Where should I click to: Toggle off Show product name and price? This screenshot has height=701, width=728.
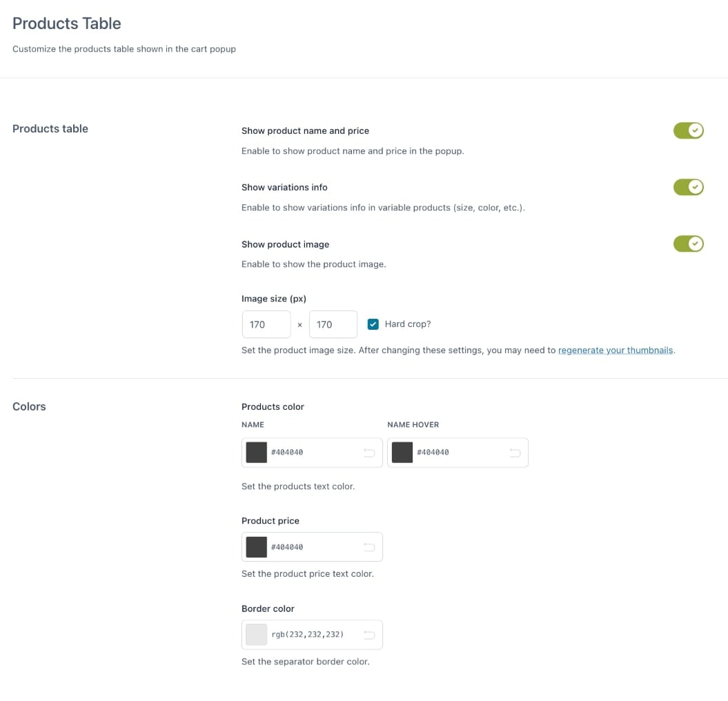pyautogui.click(x=688, y=130)
